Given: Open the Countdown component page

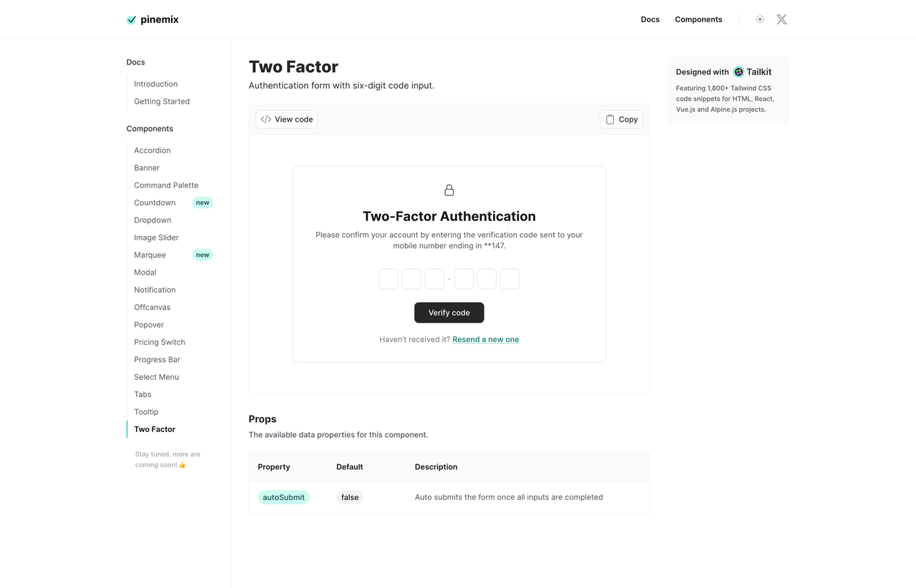Looking at the screenshot, I should tap(155, 202).
